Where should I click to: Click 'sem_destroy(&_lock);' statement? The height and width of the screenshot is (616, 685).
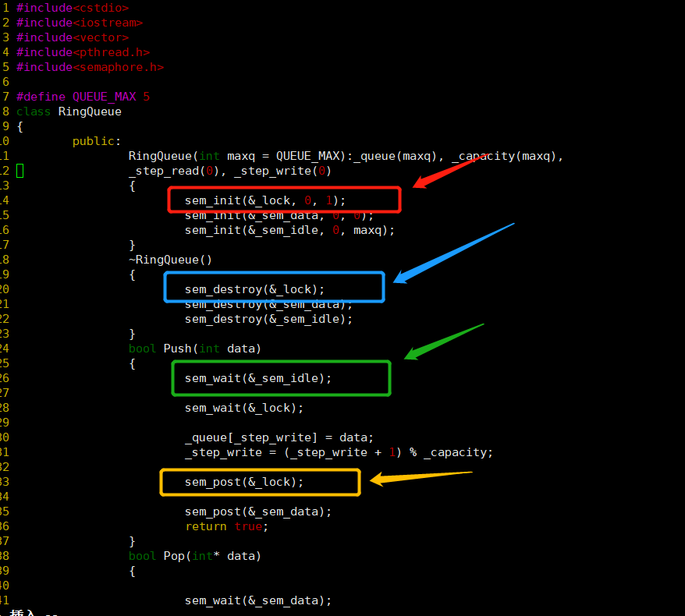click(254, 289)
